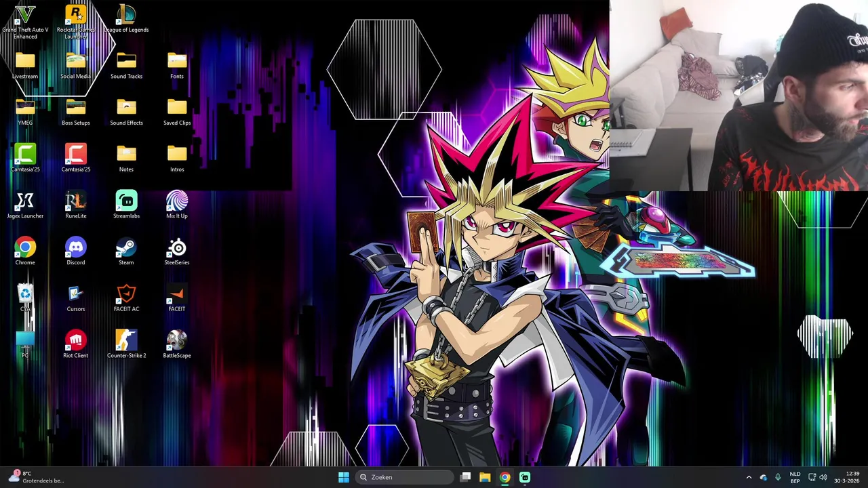Select the red Camtasia'25 shortcut
868x488 pixels.
pyautogui.click(x=76, y=159)
